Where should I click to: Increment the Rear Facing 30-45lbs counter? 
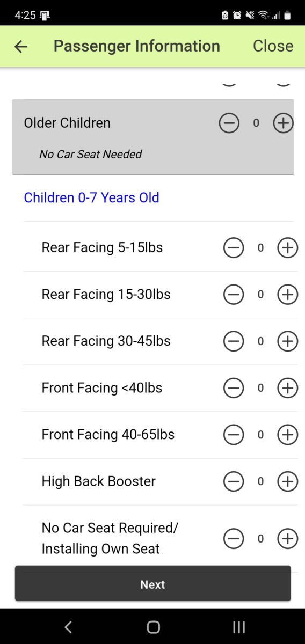(x=287, y=341)
